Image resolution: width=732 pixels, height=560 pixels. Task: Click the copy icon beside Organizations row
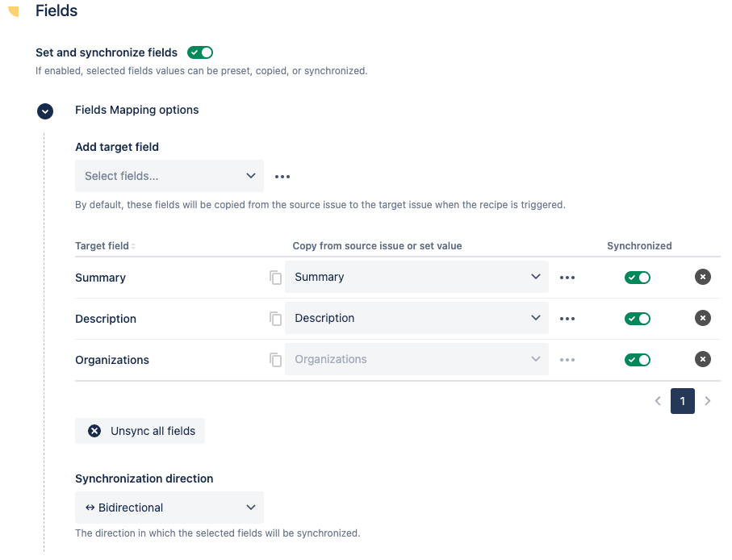point(276,360)
